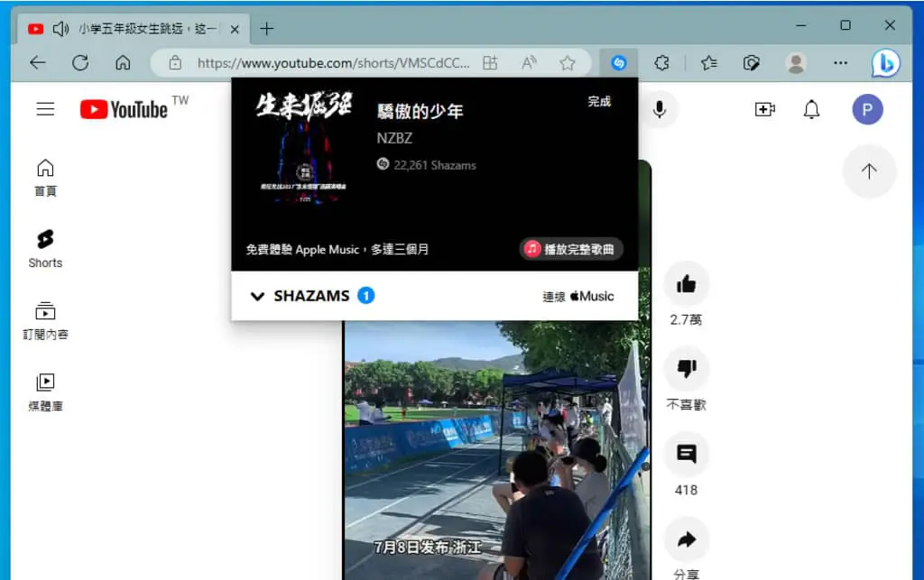Viewport: 924px width, 580px height.
Task: Open the comments with 418 replies
Action: click(686, 454)
